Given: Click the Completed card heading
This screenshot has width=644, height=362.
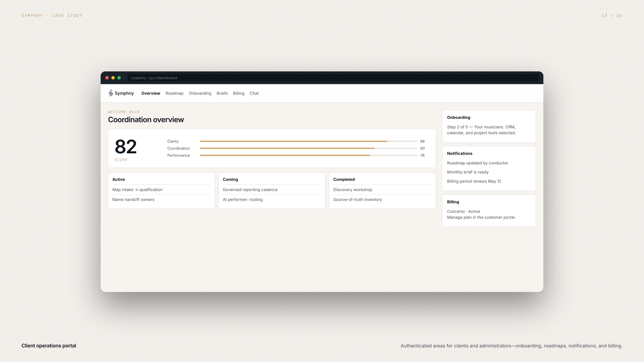Looking at the screenshot, I should [344, 179].
